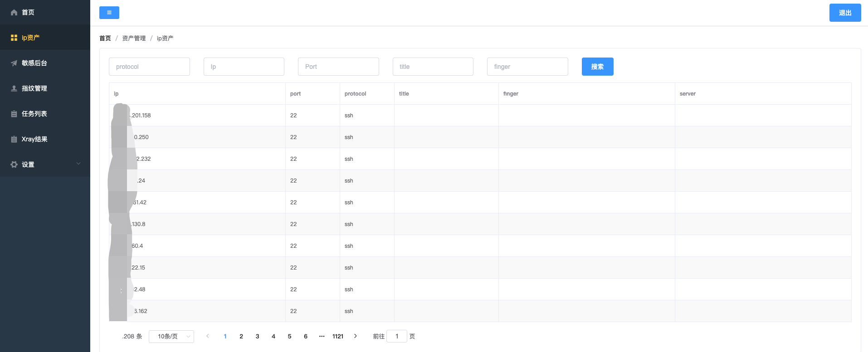This screenshot has height=352, width=868.
Task: Click the user icon beside 指纹管理
Action: click(14, 88)
